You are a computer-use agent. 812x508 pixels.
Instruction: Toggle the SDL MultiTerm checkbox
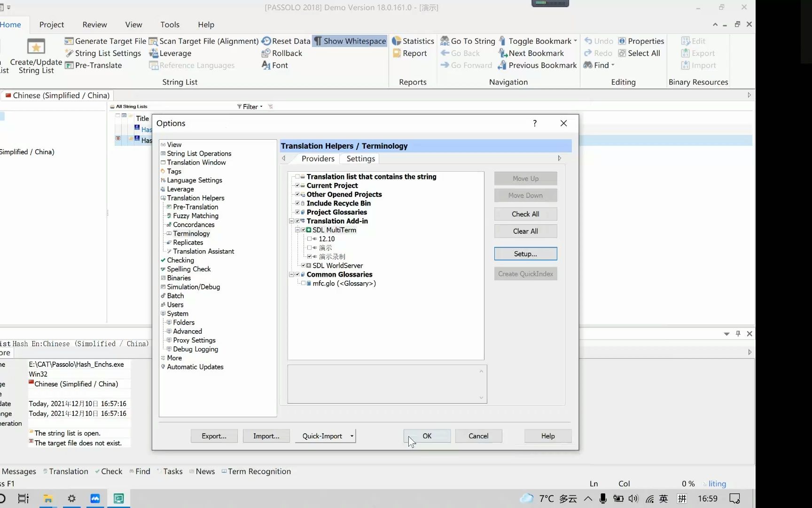[x=303, y=230]
